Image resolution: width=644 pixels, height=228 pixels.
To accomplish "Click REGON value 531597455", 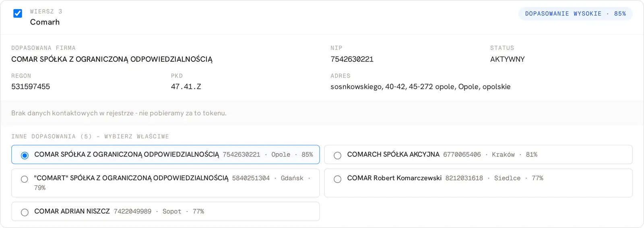I will [x=31, y=86].
